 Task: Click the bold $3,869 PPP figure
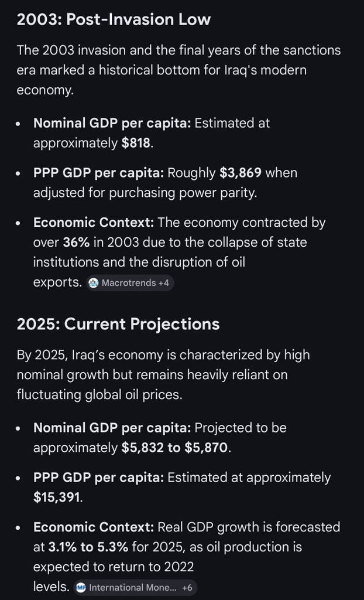pyautogui.click(x=241, y=173)
